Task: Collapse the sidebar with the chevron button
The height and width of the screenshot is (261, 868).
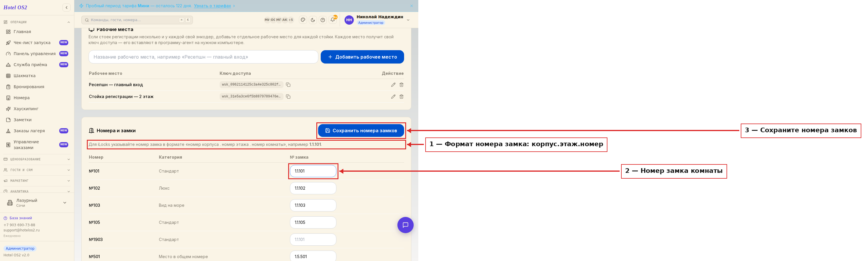Action: pyautogui.click(x=67, y=8)
